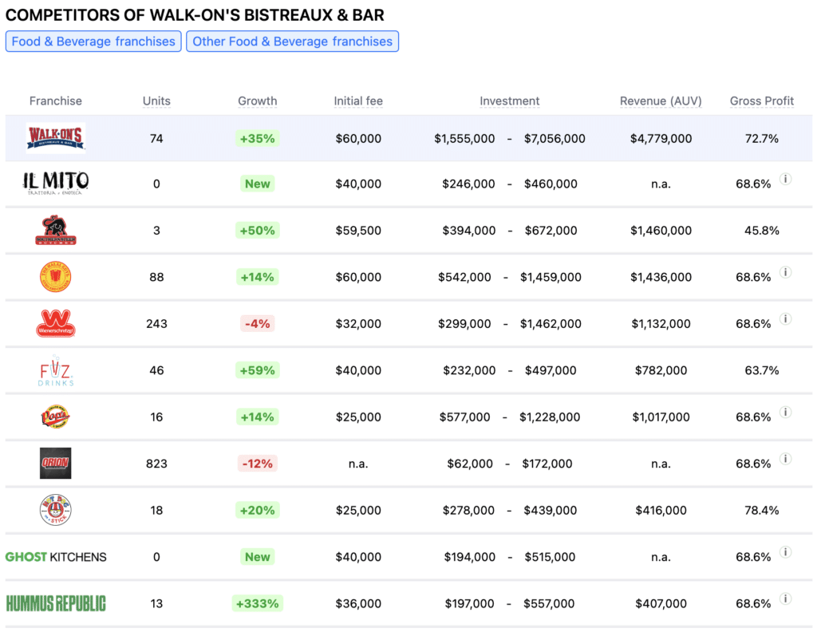Click the 243 units value
This screenshot has height=644, width=817.
[x=156, y=323]
